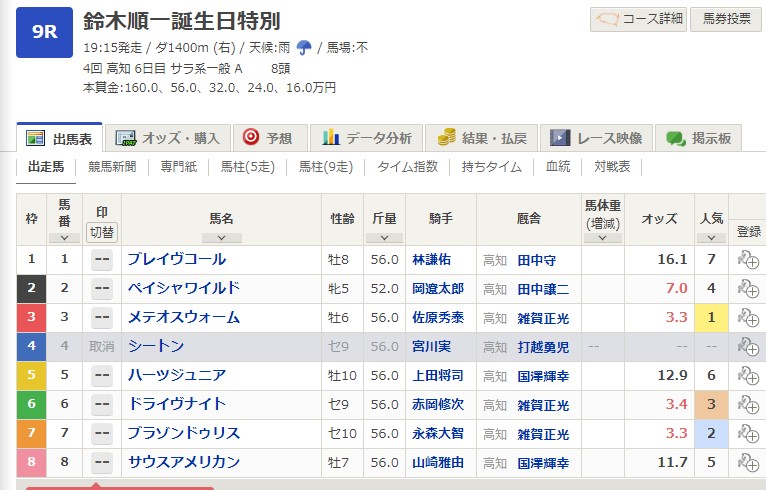Click the register icon for ブレイヴコール
The width and height of the screenshot is (766, 490).
(748, 259)
